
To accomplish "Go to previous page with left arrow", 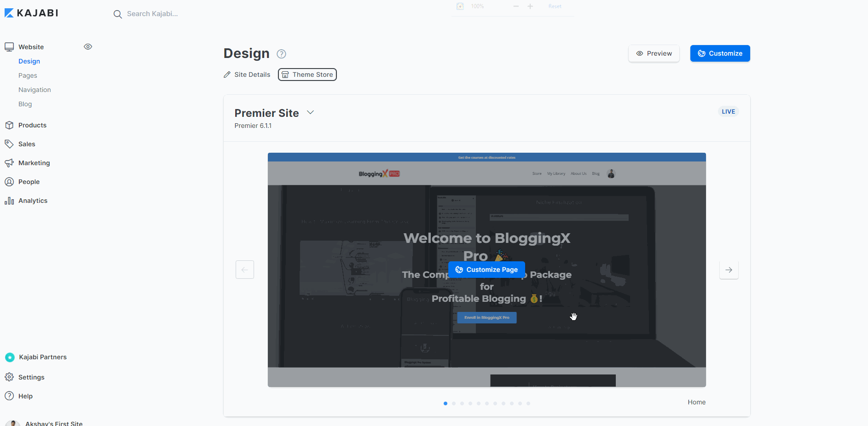I will [x=245, y=270].
